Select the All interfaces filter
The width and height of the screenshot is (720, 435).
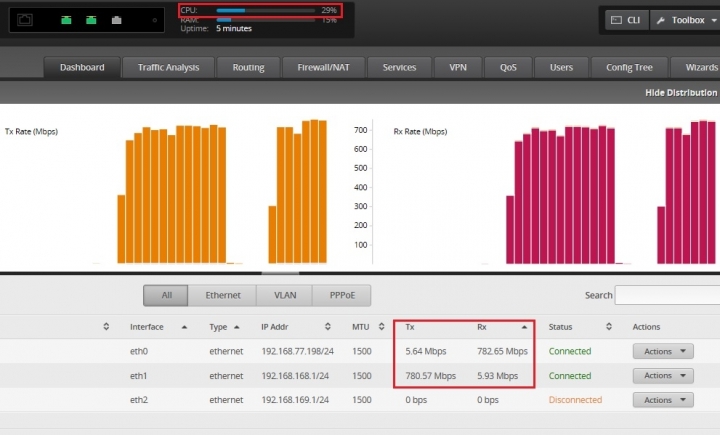tap(166, 295)
